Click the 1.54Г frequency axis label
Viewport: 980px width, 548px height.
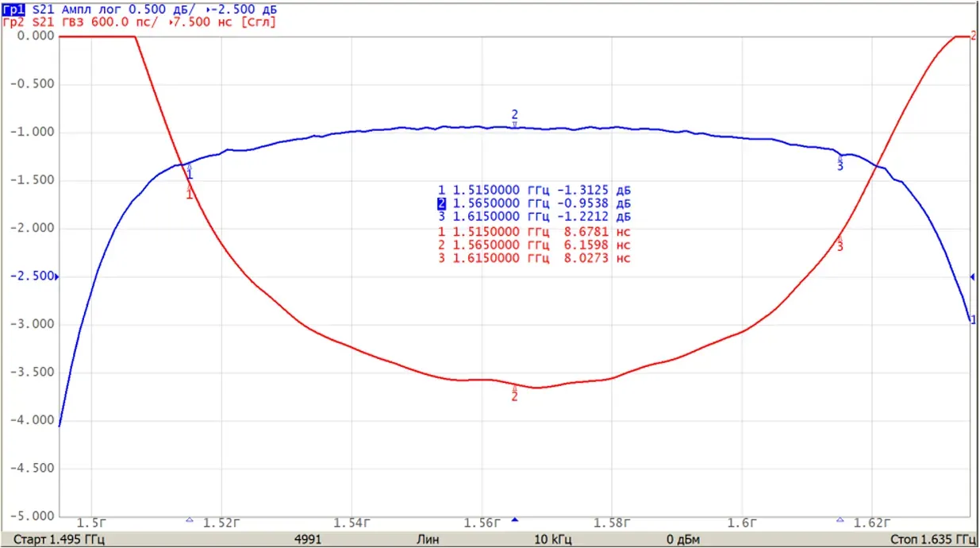[352, 523]
